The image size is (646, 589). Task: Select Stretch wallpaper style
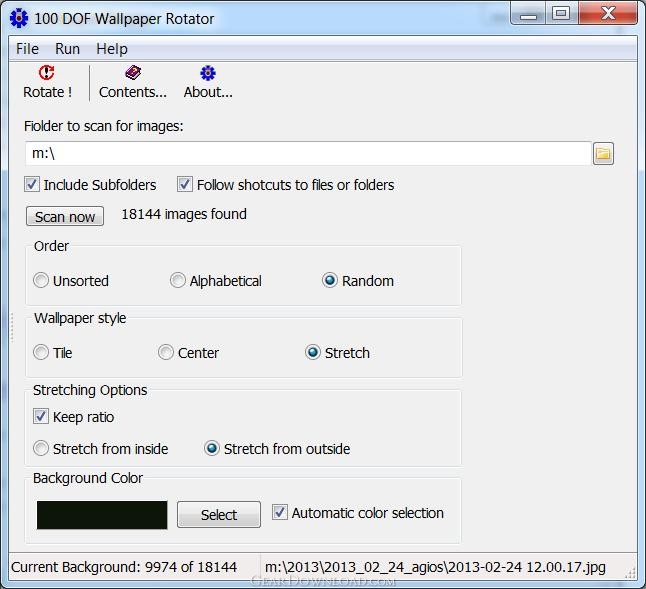tap(313, 352)
